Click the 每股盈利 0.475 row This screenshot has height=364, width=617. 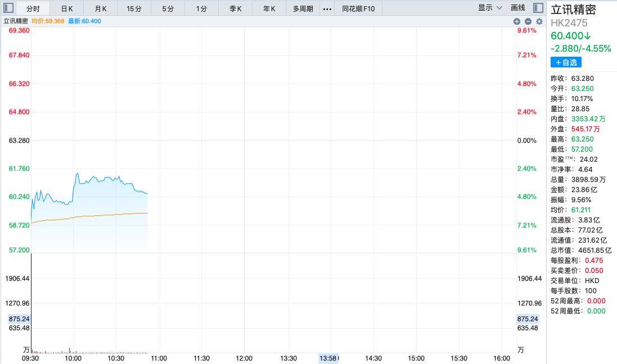point(577,260)
